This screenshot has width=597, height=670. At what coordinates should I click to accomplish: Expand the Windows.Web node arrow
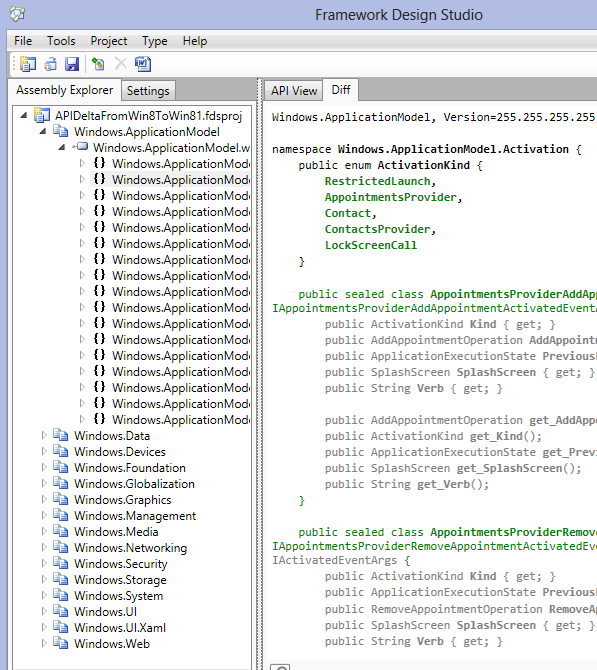click(x=44, y=644)
